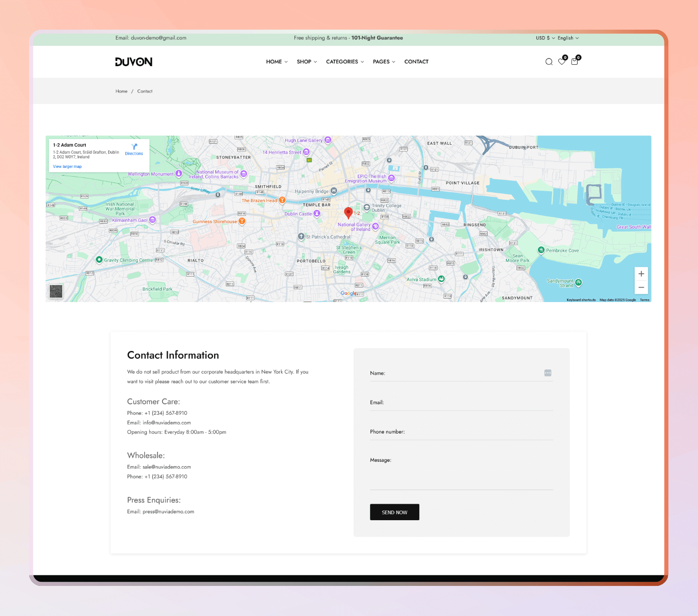Click the EPIC Irish Emigration Museum marker

pyautogui.click(x=391, y=178)
